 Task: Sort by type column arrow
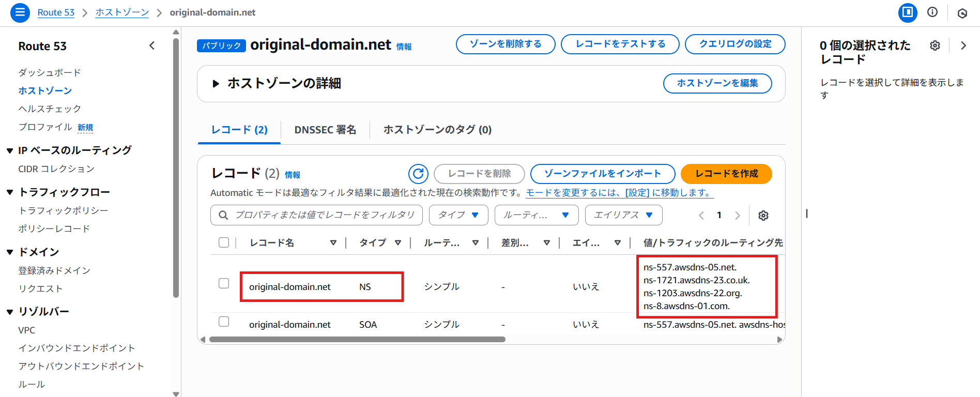(398, 242)
